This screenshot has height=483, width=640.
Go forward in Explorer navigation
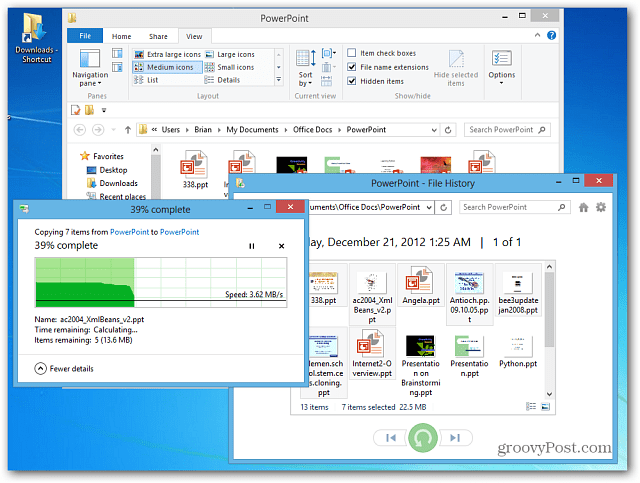(98, 130)
